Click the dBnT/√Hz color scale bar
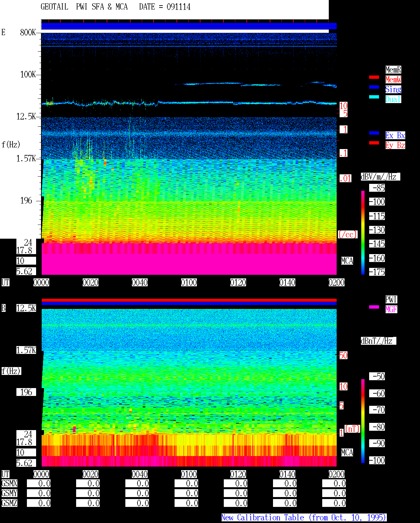Viewport: 420px width, 523px height. pos(363,421)
